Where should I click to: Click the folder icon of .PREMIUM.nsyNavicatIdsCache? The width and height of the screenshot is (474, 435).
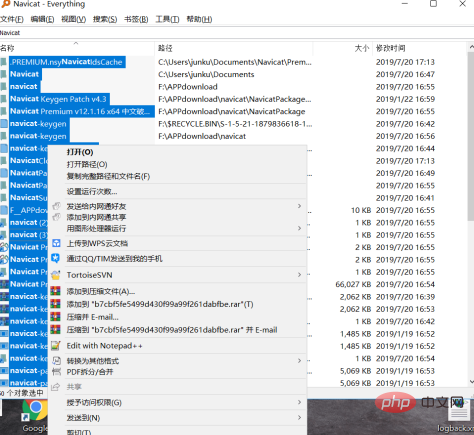[4, 62]
